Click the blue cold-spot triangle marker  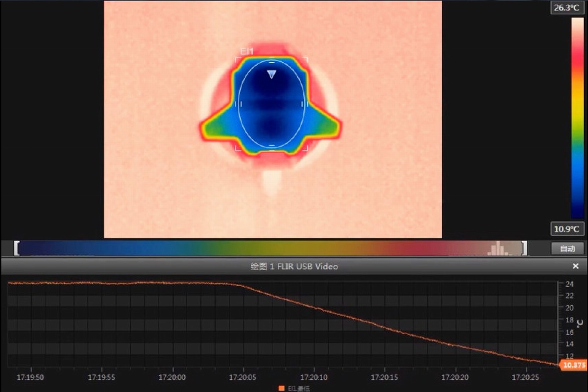point(271,74)
